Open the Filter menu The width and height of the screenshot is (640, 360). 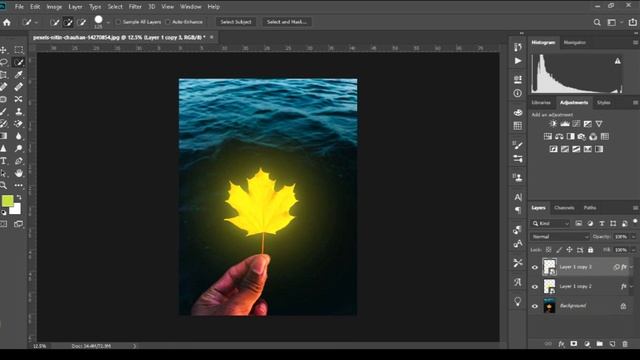(135, 7)
